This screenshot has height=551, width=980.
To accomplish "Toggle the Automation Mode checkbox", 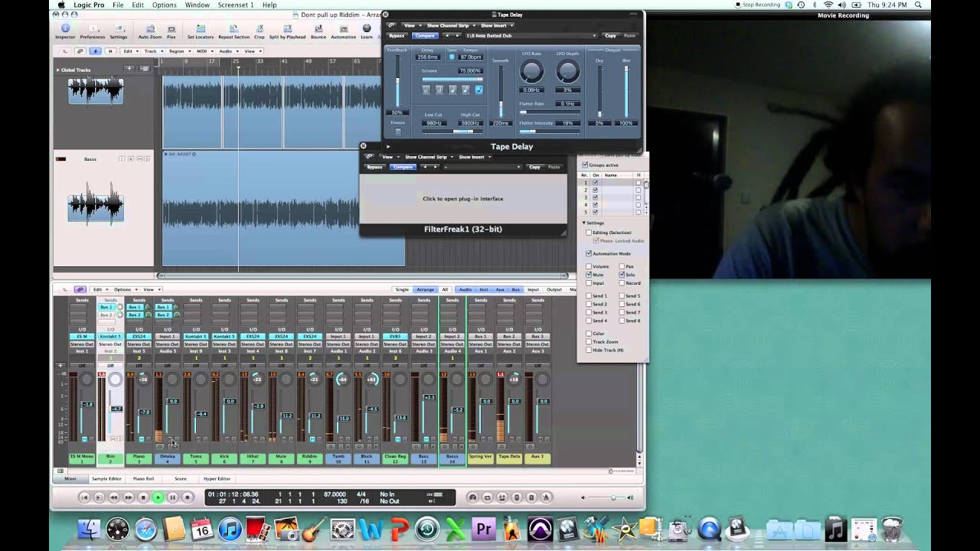I will click(x=588, y=253).
